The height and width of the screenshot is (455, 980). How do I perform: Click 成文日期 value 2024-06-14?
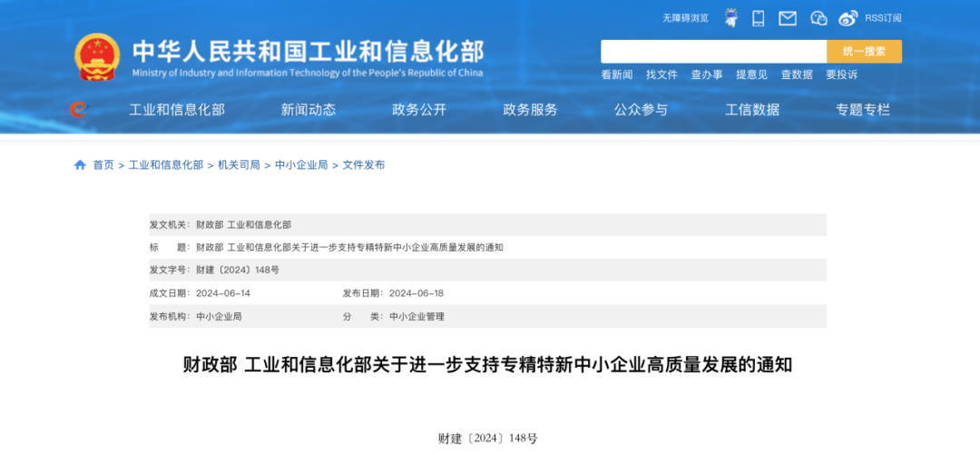(x=223, y=293)
